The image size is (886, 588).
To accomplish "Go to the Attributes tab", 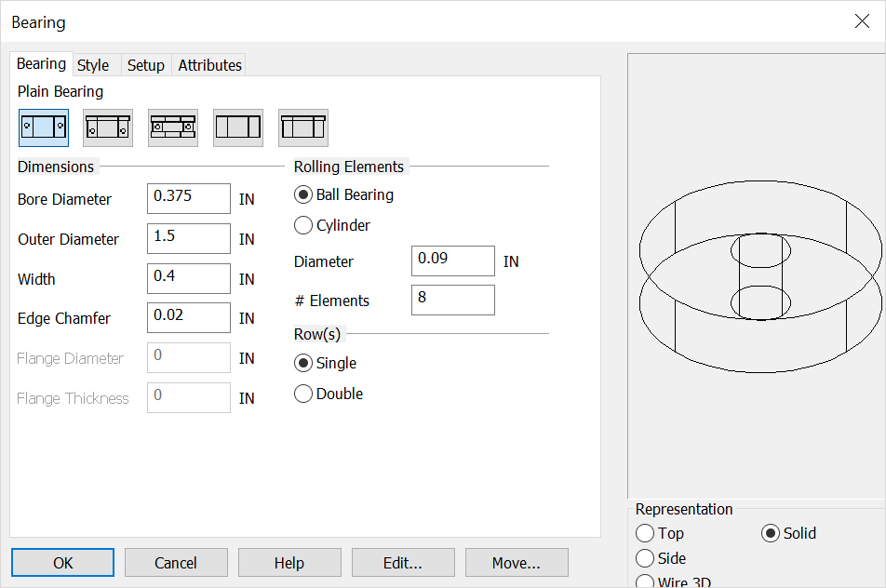I will click(x=208, y=64).
